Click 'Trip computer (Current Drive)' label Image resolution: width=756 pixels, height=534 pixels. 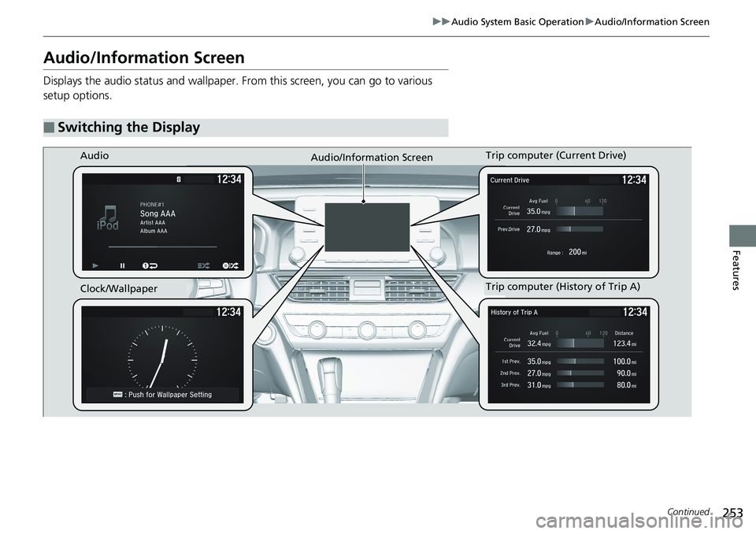click(x=556, y=155)
